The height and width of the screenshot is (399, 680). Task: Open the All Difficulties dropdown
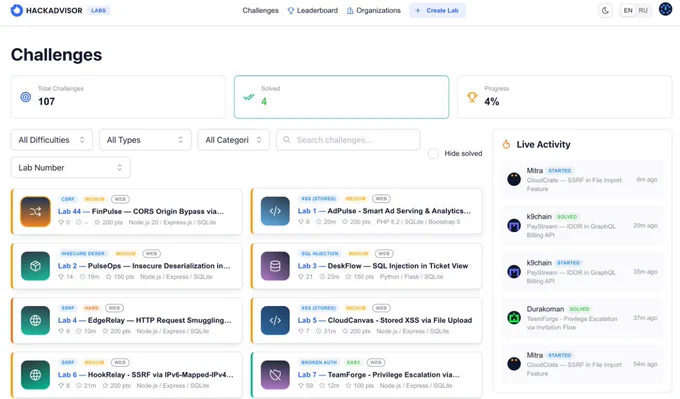tap(52, 140)
